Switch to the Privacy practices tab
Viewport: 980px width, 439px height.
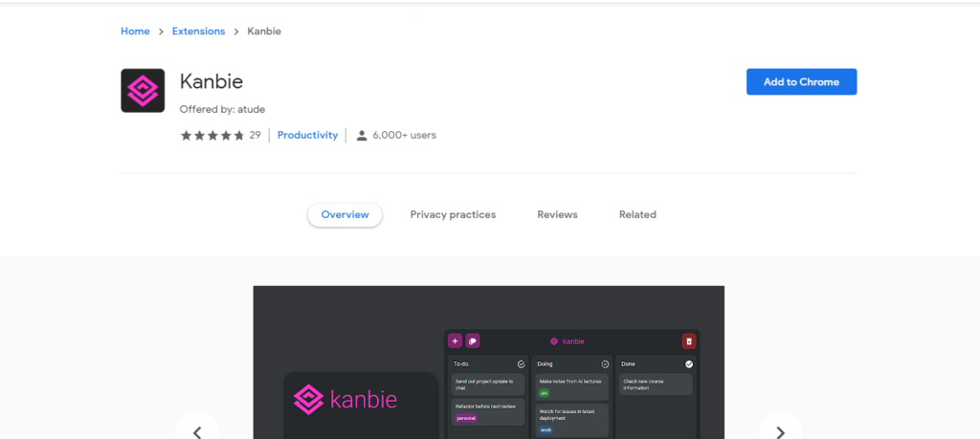[453, 215]
